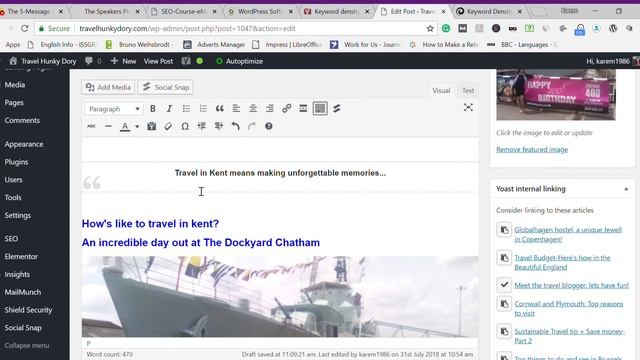Insert a special character
The height and width of the screenshot is (360, 640).
(185, 127)
